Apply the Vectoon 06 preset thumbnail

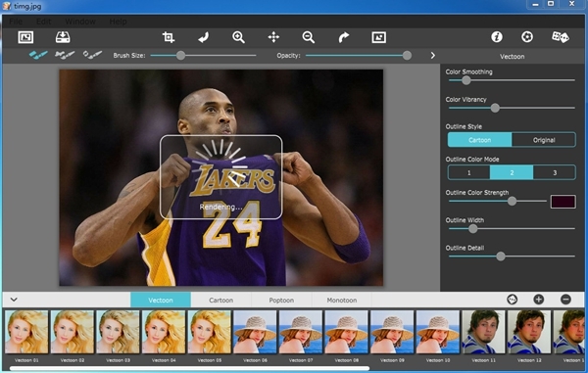[x=255, y=332]
